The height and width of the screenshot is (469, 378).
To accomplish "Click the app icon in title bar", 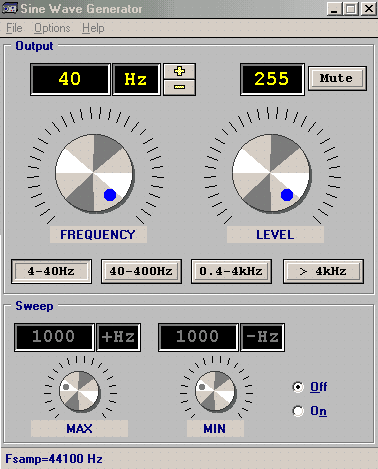I will coord(9,8).
